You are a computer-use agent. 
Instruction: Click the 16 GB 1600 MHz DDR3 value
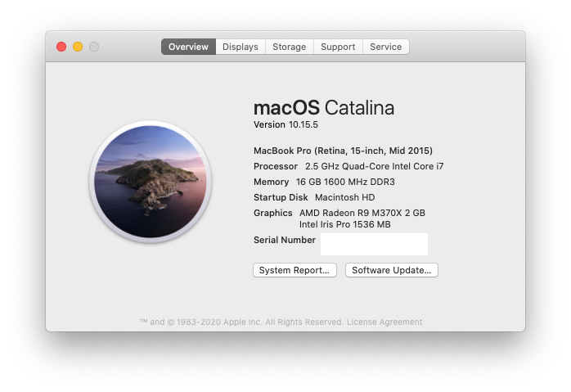[345, 182]
